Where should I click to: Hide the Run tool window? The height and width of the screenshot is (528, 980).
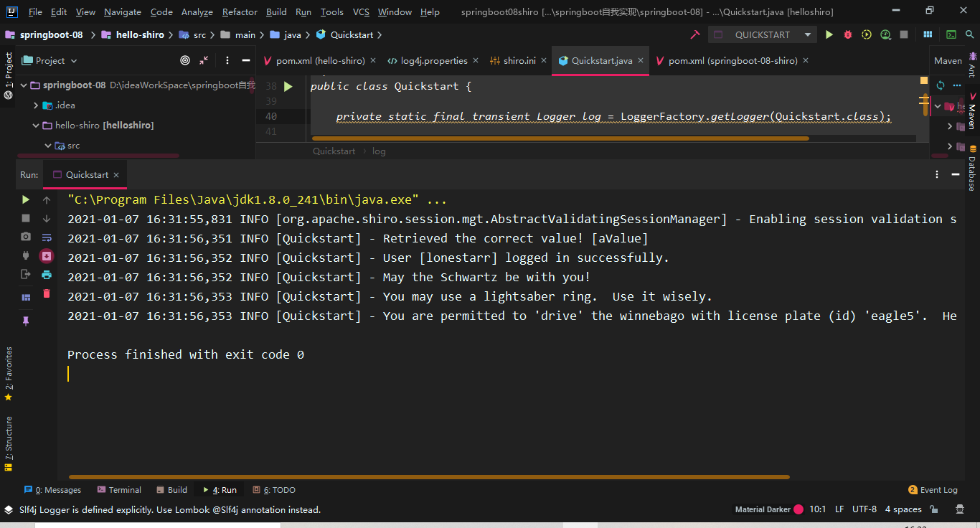pyautogui.click(x=956, y=174)
